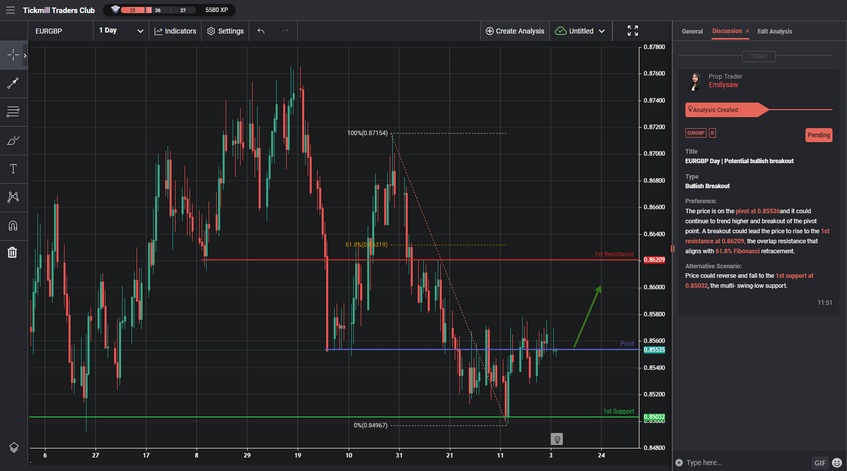Click the 100%(0.87154) Fibonacci label
847x471 pixels.
(x=367, y=133)
